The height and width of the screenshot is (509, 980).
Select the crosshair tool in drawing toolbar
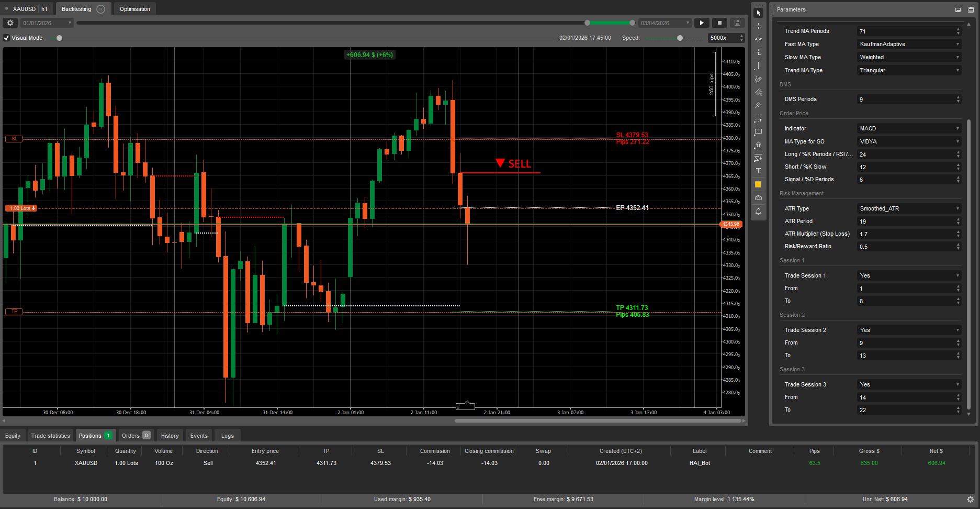click(x=758, y=26)
